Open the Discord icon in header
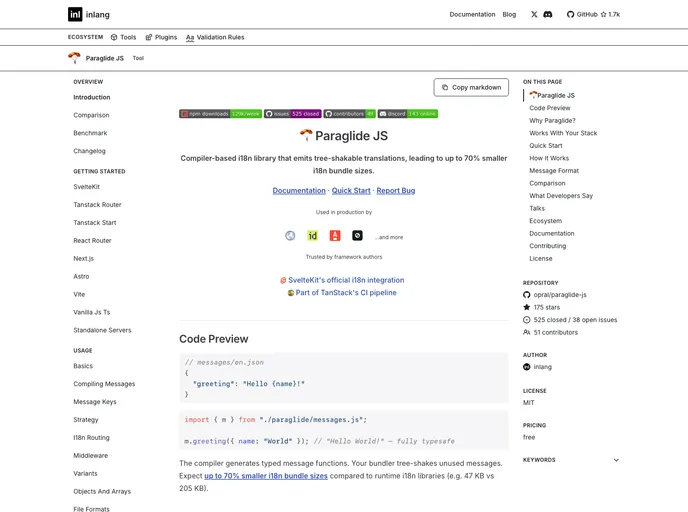 (548, 15)
